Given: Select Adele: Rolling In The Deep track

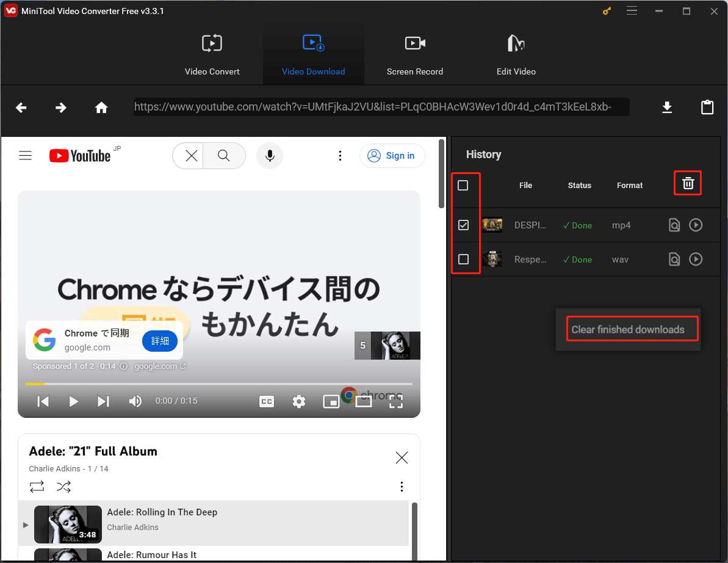Looking at the screenshot, I should coord(214,523).
